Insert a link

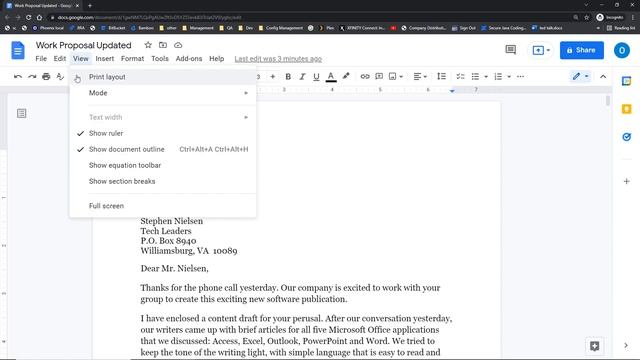tap(365, 76)
